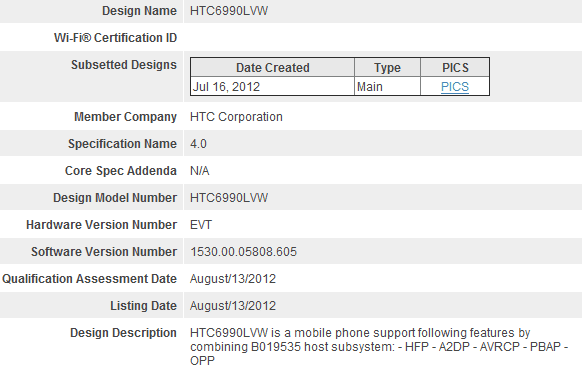This screenshot has height=377, width=582.
Task: Click the Subsetted Designs label
Action: coord(124,65)
